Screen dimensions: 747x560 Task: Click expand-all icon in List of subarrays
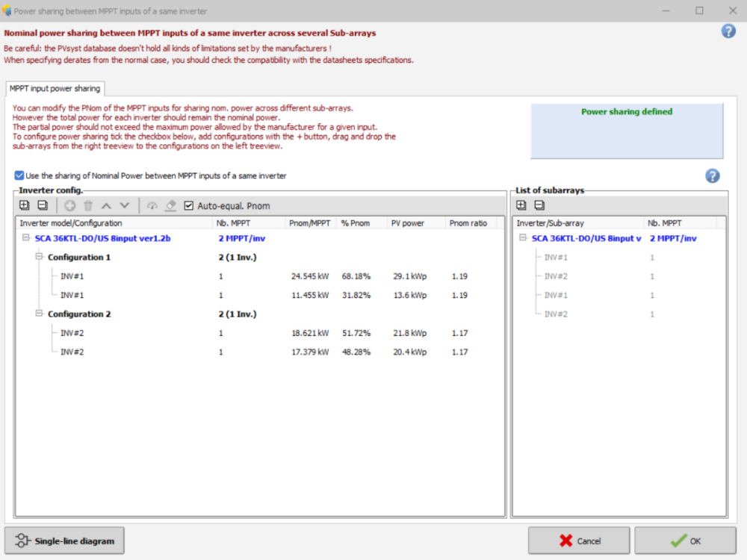click(x=521, y=205)
